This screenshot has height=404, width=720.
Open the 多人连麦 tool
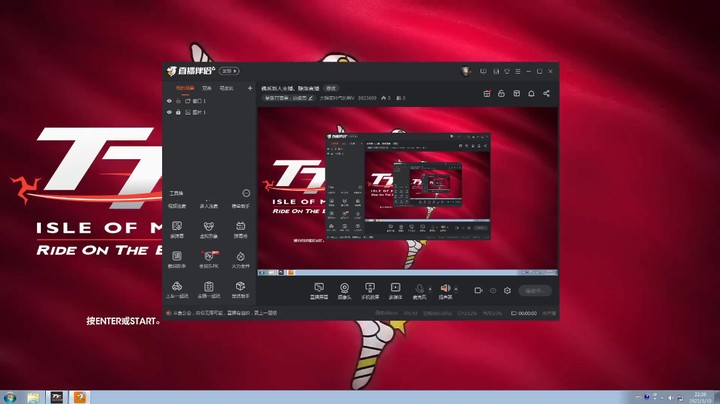(x=208, y=206)
